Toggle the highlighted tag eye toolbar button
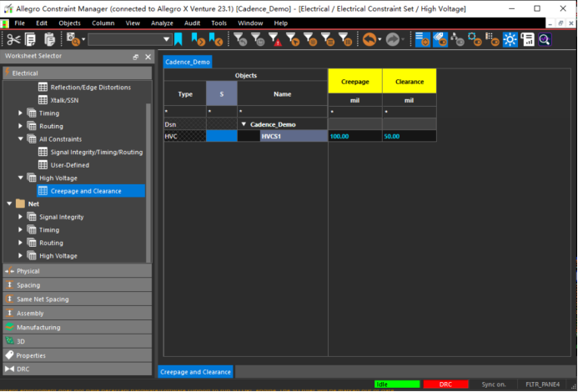Image resolution: width=578 pixels, height=392 pixels. (440, 39)
